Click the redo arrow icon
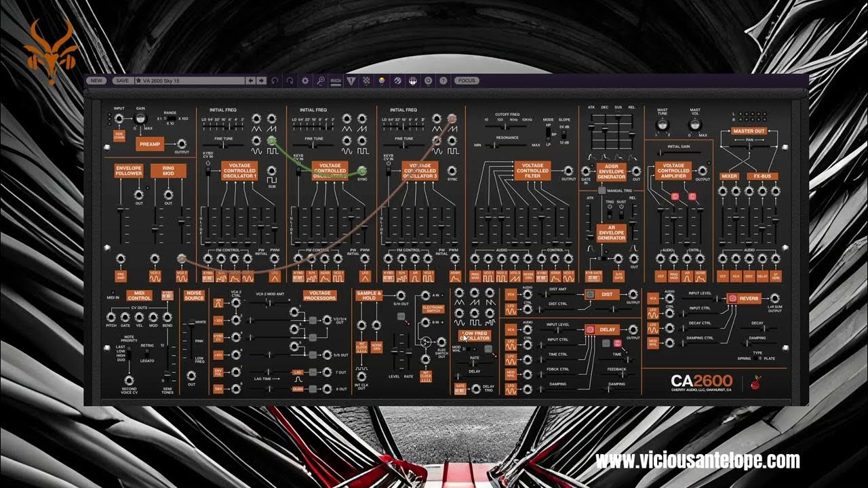868x488 pixels. tap(290, 81)
